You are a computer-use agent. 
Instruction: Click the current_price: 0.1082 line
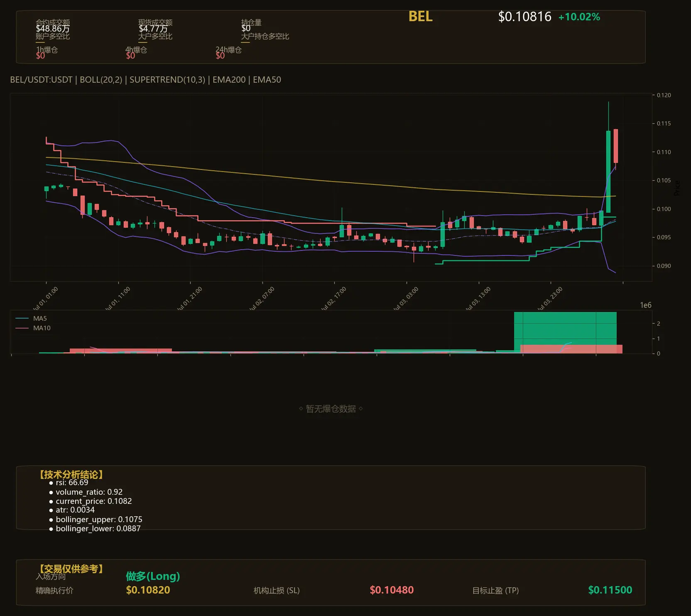coord(94,501)
